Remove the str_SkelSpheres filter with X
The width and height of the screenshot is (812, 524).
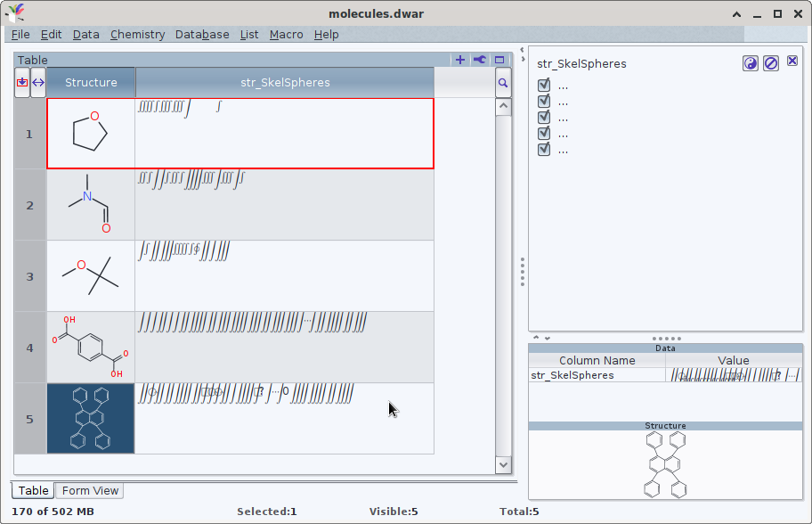click(792, 61)
